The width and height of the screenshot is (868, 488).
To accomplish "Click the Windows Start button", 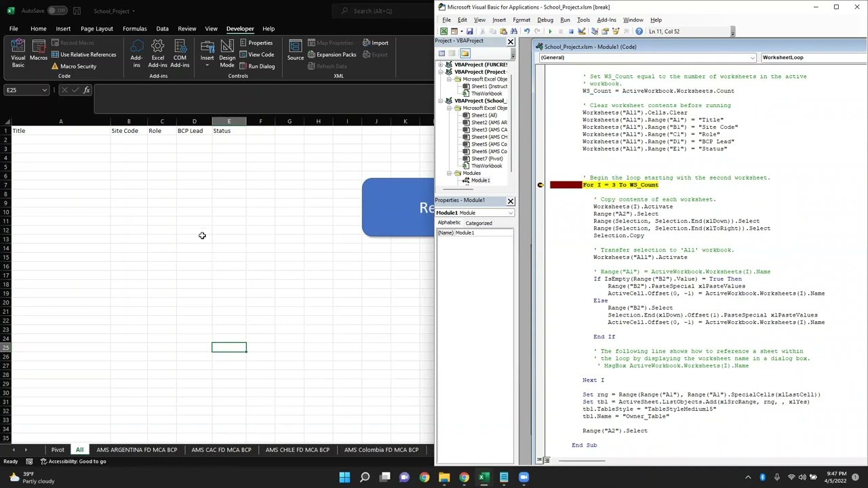I will point(344,477).
